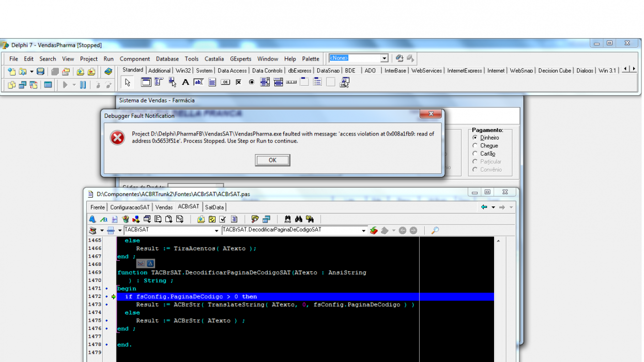The width and height of the screenshot is (644, 362).
Task: Switch to the Dialogs palette tab
Action: pos(585,70)
